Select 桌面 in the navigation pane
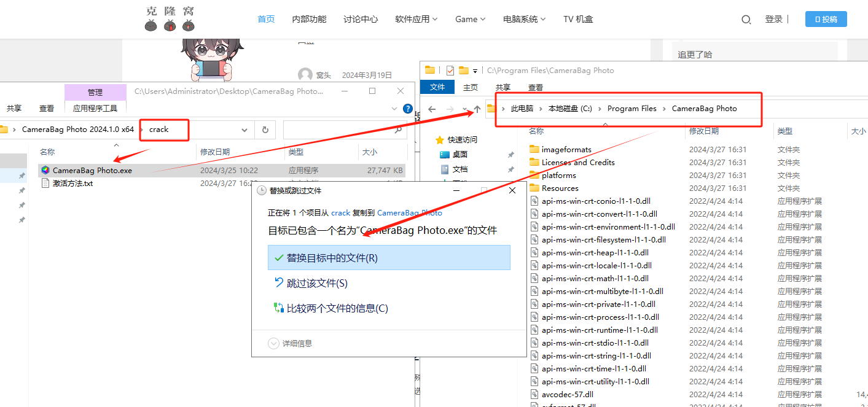The image size is (868, 407). coord(460,154)
